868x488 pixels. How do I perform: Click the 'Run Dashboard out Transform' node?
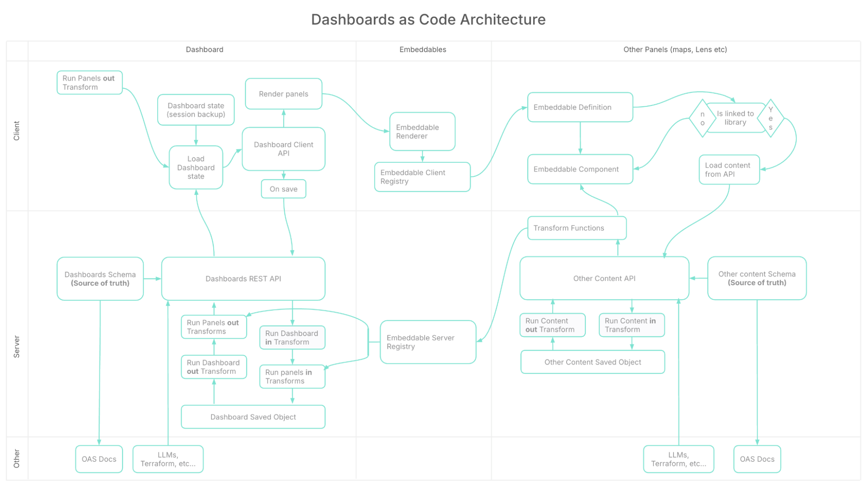[214, 367]
